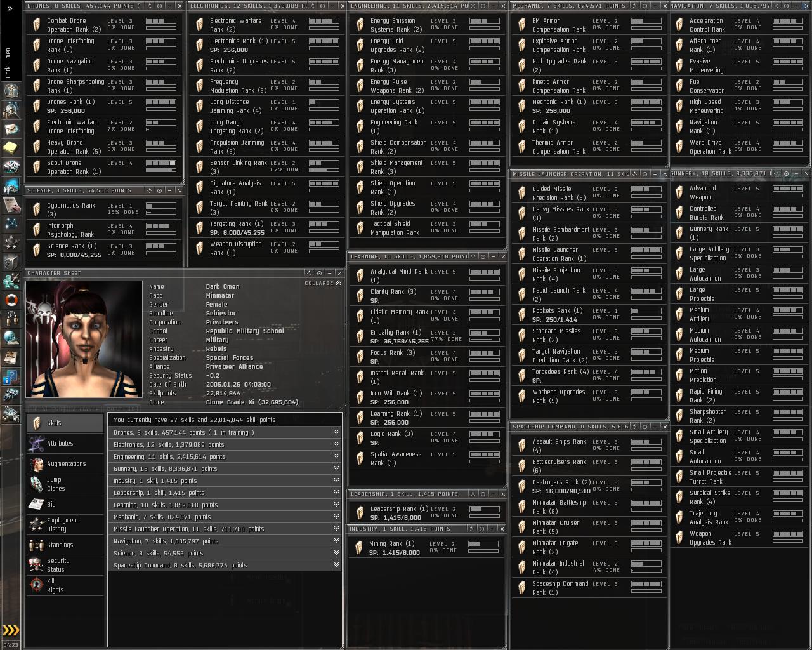Select the Skills tab in Character Sheet
Image resolution: width=812 pixels, height=650 pixels.
point(65,423)
